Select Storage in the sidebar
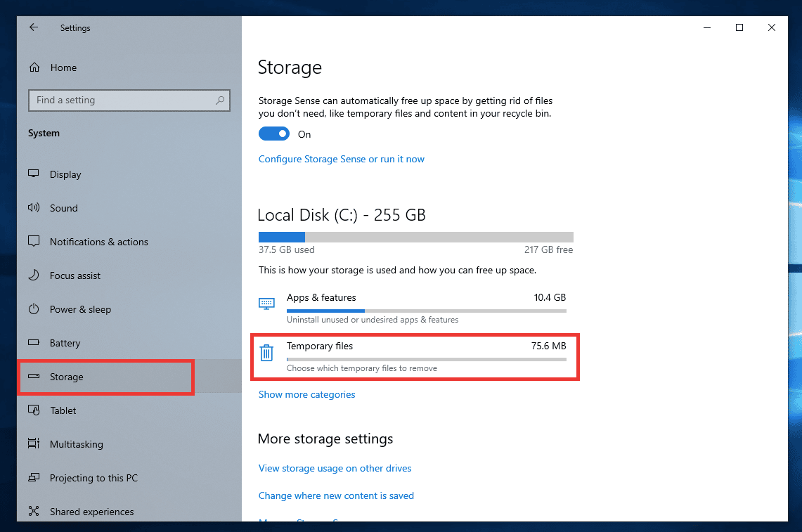This screenshot has width=802, height=532. click(129, 377)
